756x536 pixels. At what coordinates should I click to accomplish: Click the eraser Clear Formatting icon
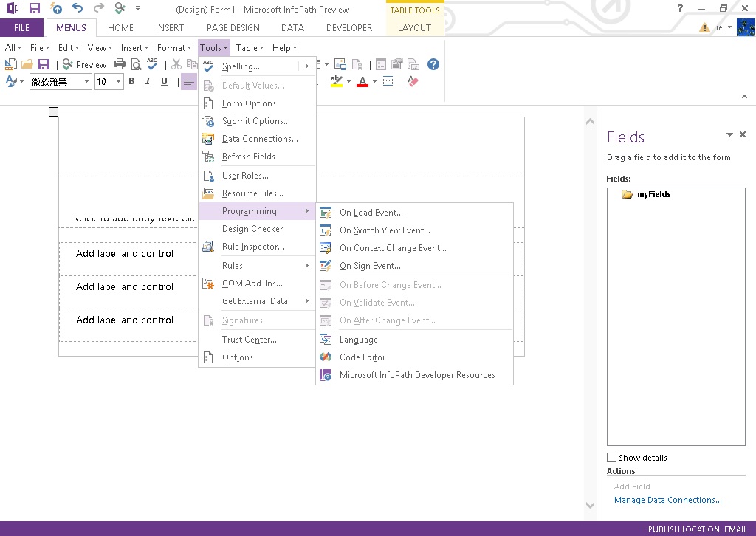click(x=413, y=82)
